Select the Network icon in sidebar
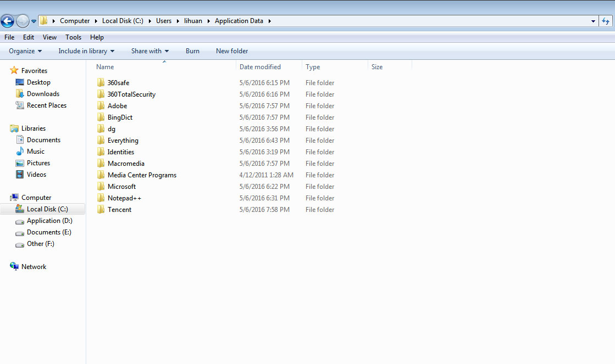 pyautogui.click(x=14, y=266)
